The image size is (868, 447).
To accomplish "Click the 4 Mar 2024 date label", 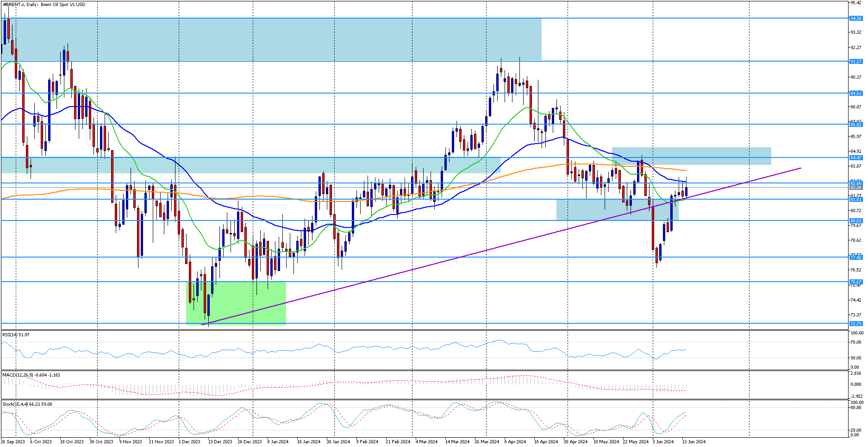I will 426,441.
